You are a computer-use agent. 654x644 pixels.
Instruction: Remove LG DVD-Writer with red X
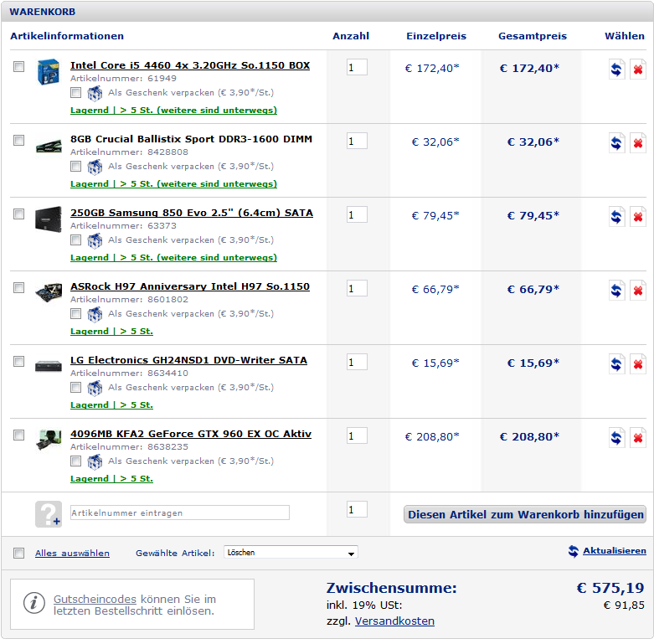click(638, 364)
